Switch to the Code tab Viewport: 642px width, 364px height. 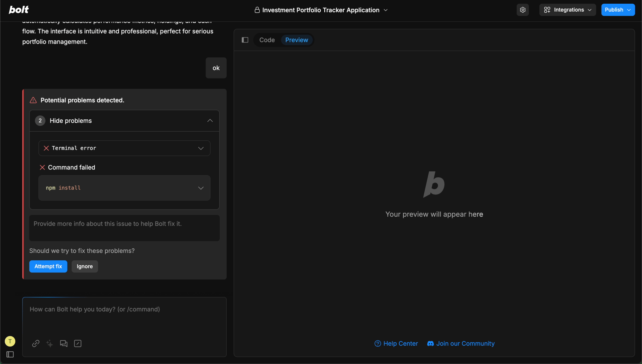[x=267, y=40]
